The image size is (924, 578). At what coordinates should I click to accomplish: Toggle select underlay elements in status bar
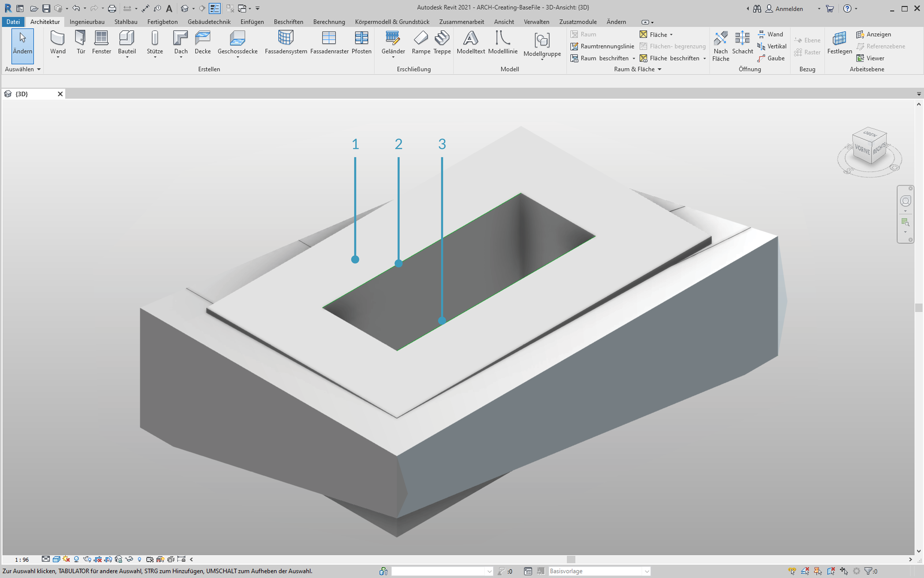[x=805, y=571]
